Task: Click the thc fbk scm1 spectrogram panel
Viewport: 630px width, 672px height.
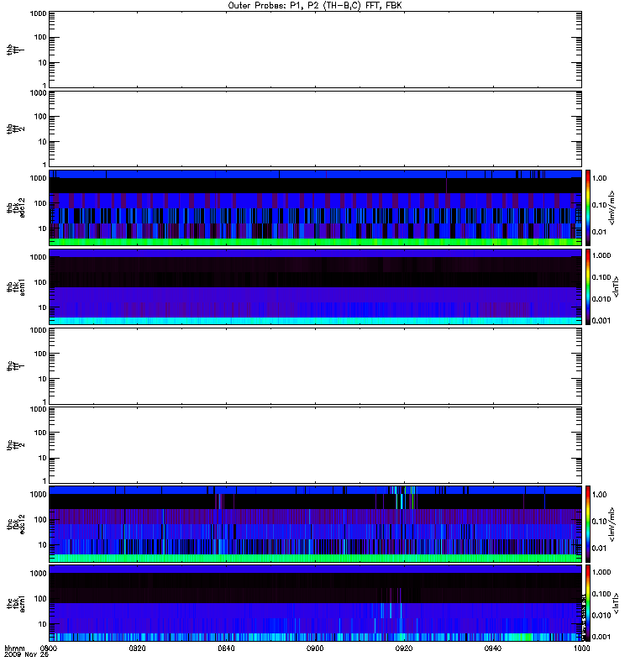Action: point(315,603)
